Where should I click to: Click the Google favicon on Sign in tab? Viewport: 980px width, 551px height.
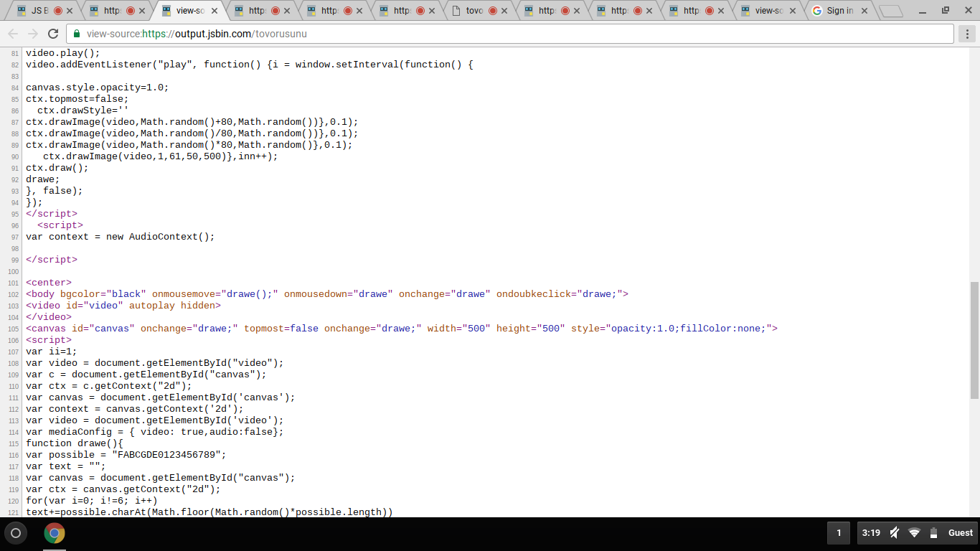[816, 11]
